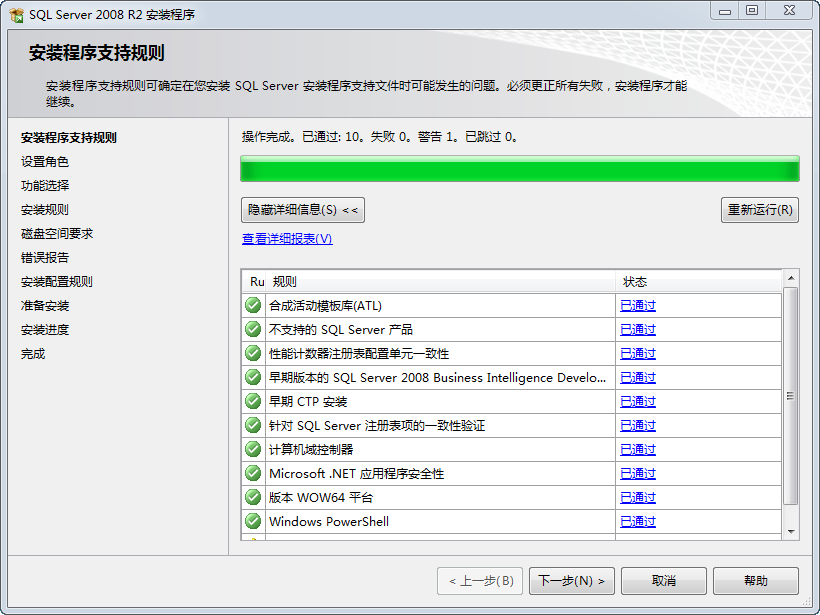Screen dimensions: 820x615
Task: Select 设置角色 step in sidebar
Action: [x=45, y=162]
